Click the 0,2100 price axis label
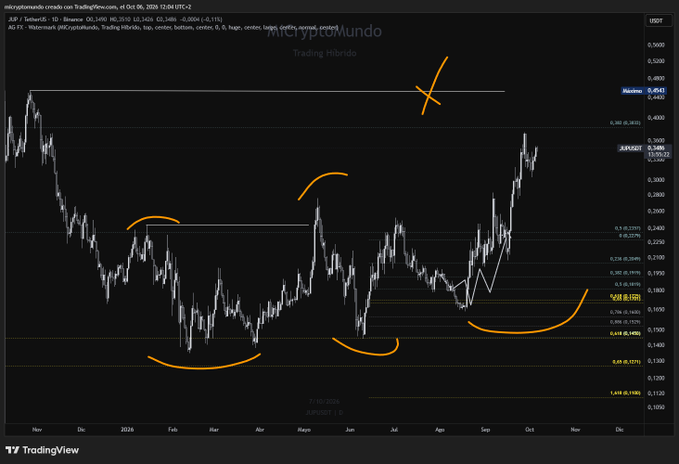Viewport: 679px width, 464px height. 656,258
